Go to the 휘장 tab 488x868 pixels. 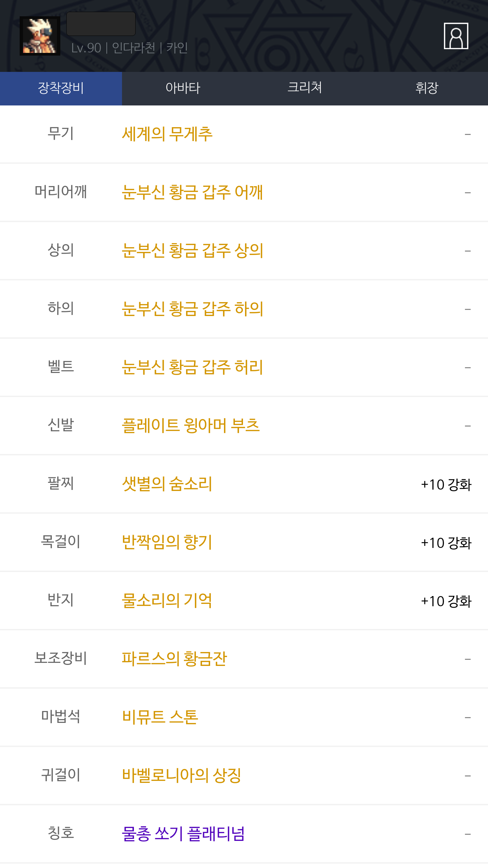[427, 88]
